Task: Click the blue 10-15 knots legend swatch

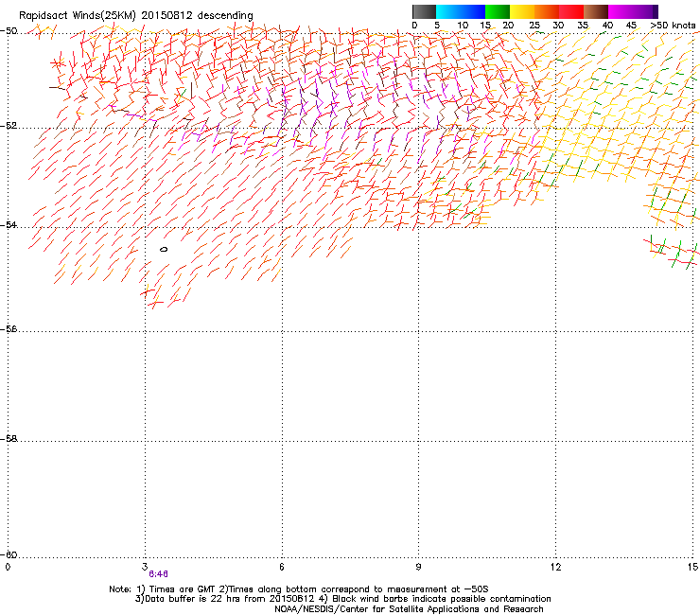Action: [x=473, y=11]
